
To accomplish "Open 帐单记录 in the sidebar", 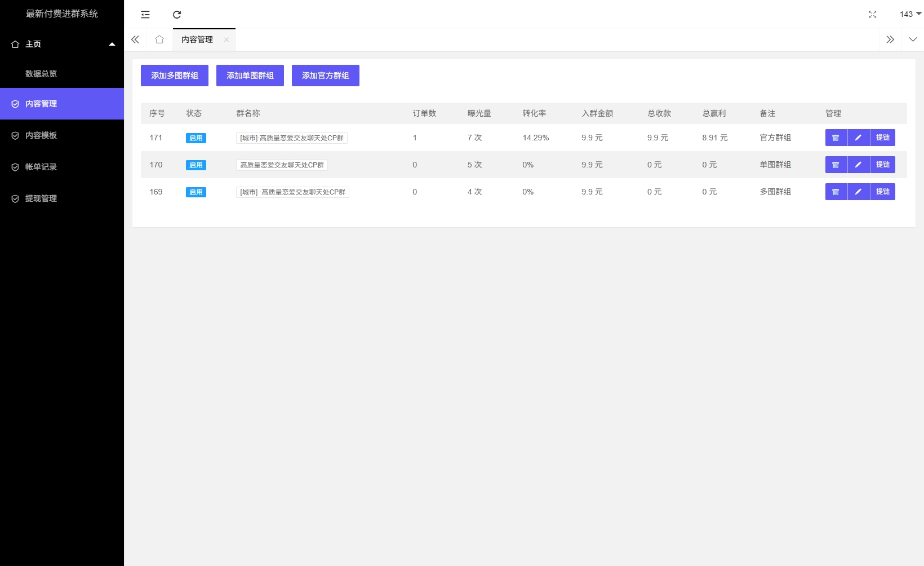I will pyautogui.click(x=41, y=167).
